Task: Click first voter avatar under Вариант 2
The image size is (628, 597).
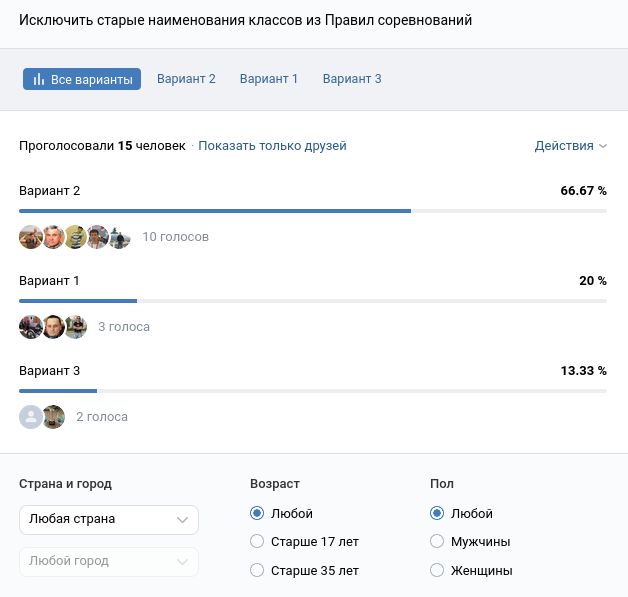Action: pos(31,237)
